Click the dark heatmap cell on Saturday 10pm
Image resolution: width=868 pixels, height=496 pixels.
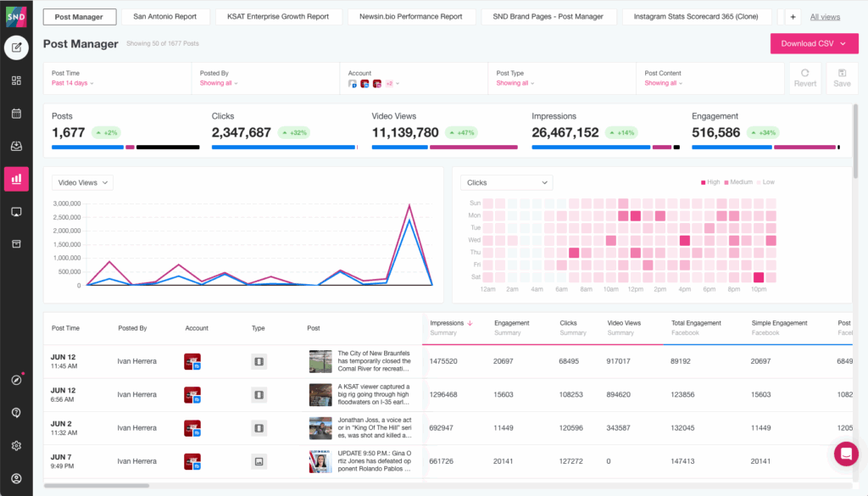click(759, 277)
